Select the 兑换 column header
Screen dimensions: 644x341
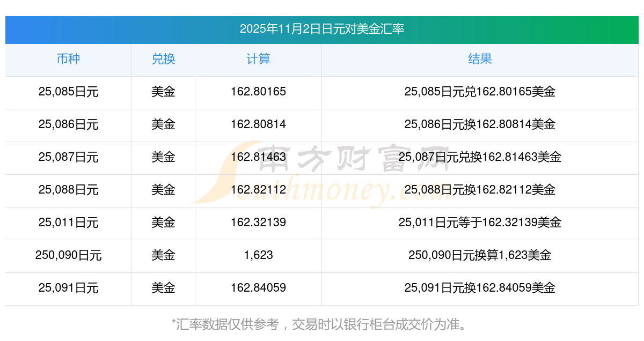coord(163,59)
